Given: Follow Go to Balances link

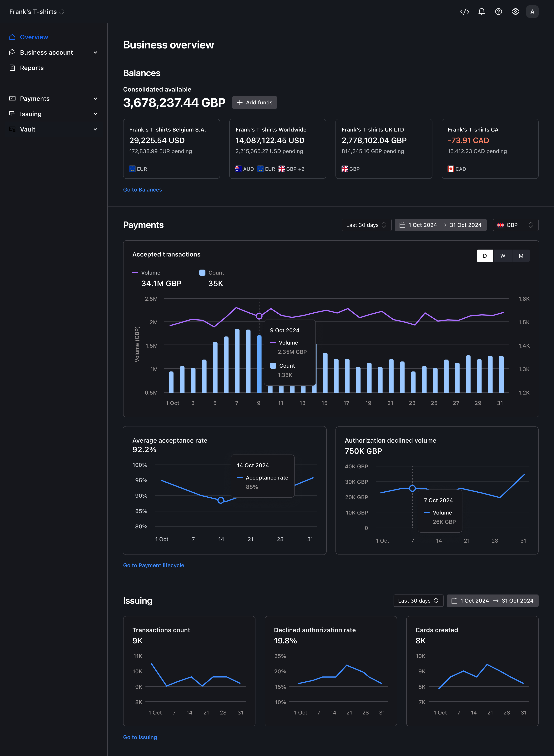Looking at the screenshot, I should pos(143,190).
